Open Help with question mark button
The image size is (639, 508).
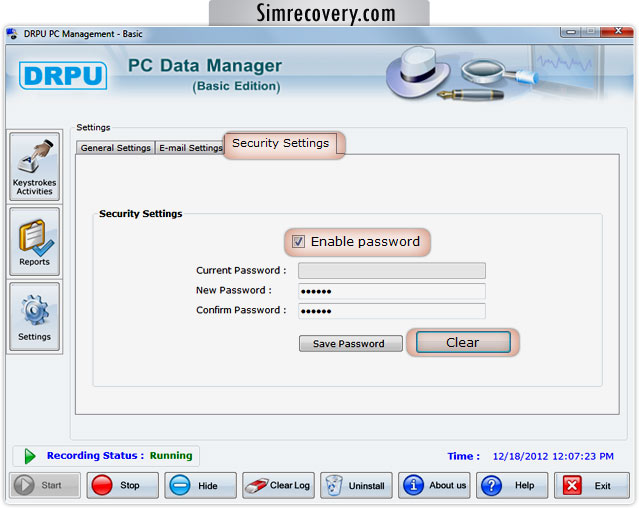pos(512,485)
